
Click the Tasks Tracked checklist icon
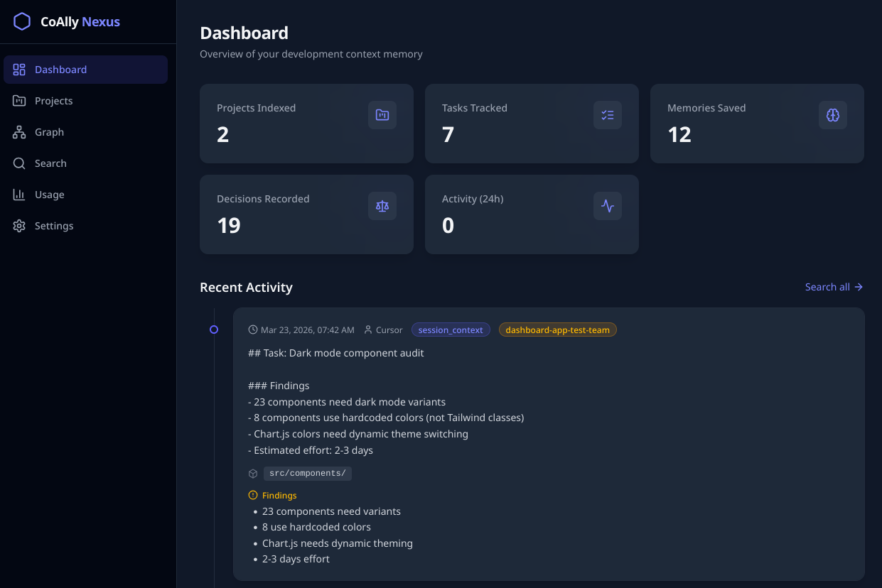pyautogui.click(x=608, y=115)
